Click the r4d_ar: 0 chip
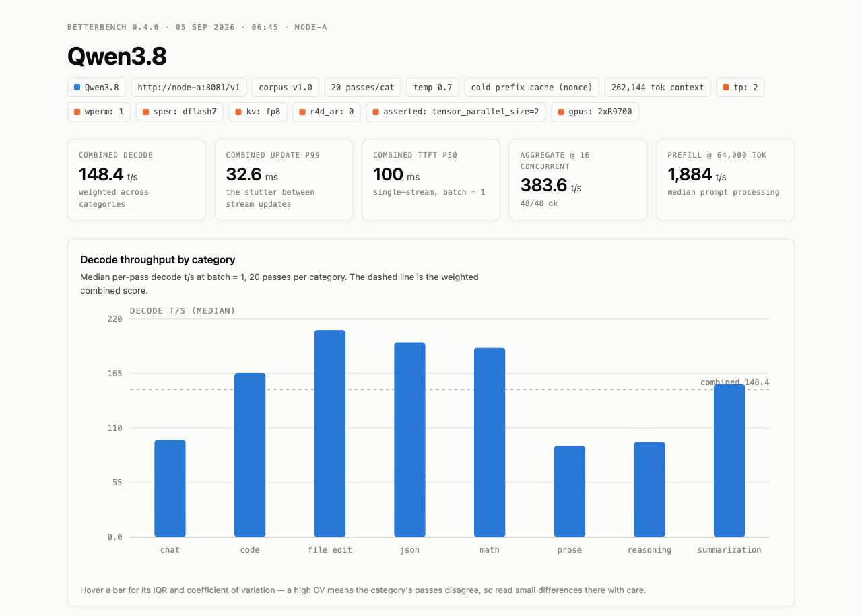Image resolution: width=862 pixels, height=616 pixels. tap(327, 112)
